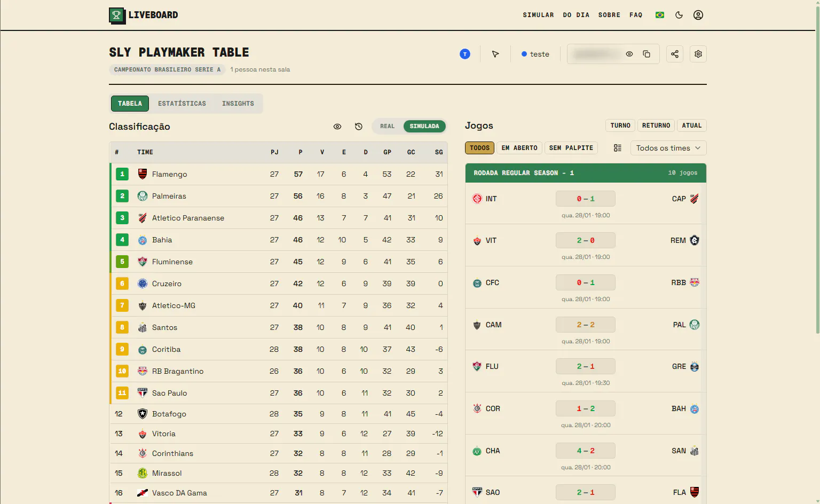Click the CHA team crest in Jogos

477,451
